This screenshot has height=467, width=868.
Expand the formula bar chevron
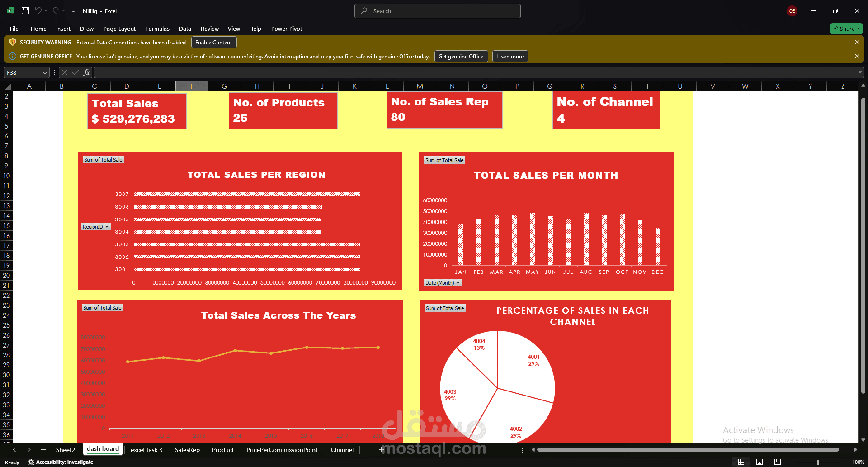859,72
